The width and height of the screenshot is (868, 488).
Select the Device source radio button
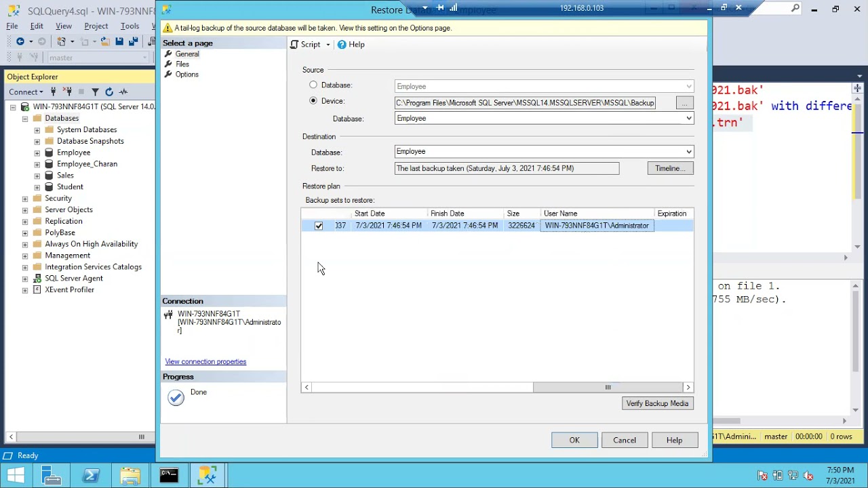click(x=313, y=101)
